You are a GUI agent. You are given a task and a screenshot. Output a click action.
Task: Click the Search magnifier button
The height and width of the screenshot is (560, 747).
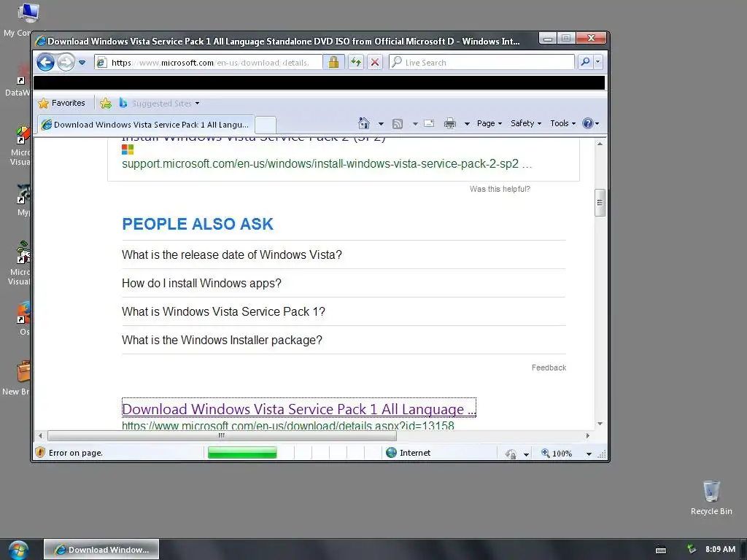coord(585,62)
